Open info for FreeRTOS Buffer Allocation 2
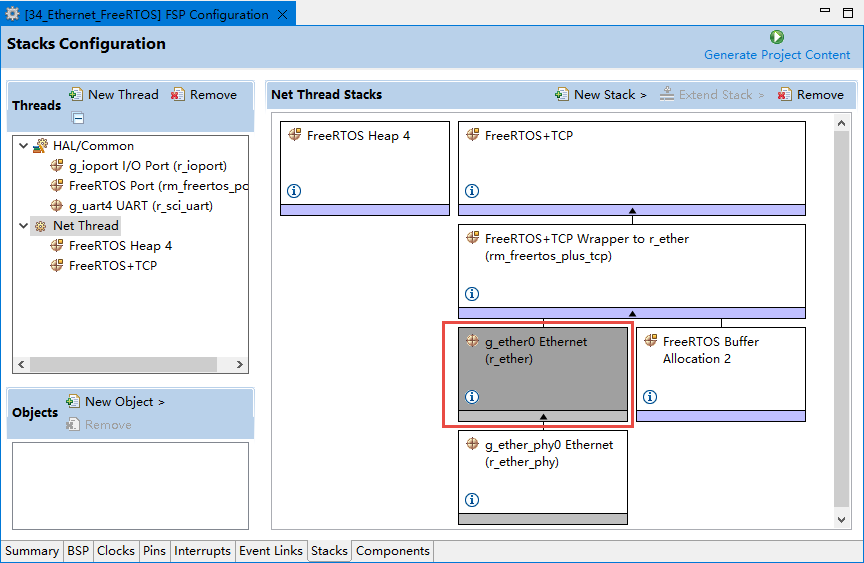 coord(650,397)
